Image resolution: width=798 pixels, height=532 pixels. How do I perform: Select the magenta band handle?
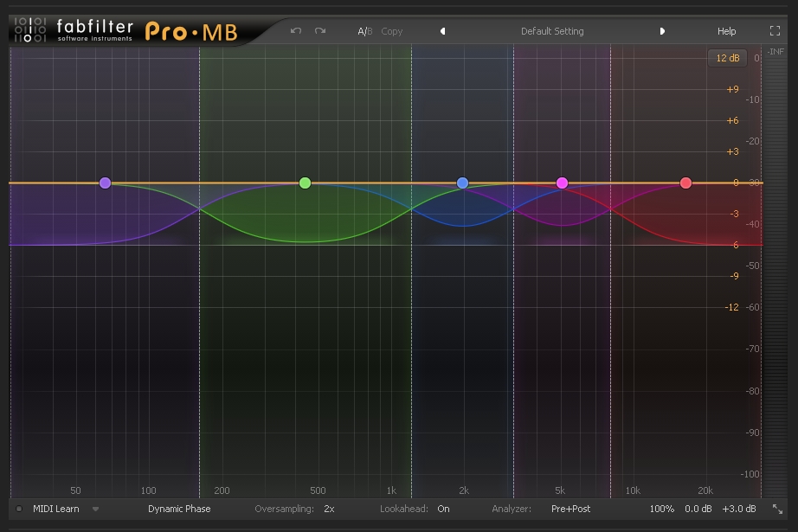562,183
